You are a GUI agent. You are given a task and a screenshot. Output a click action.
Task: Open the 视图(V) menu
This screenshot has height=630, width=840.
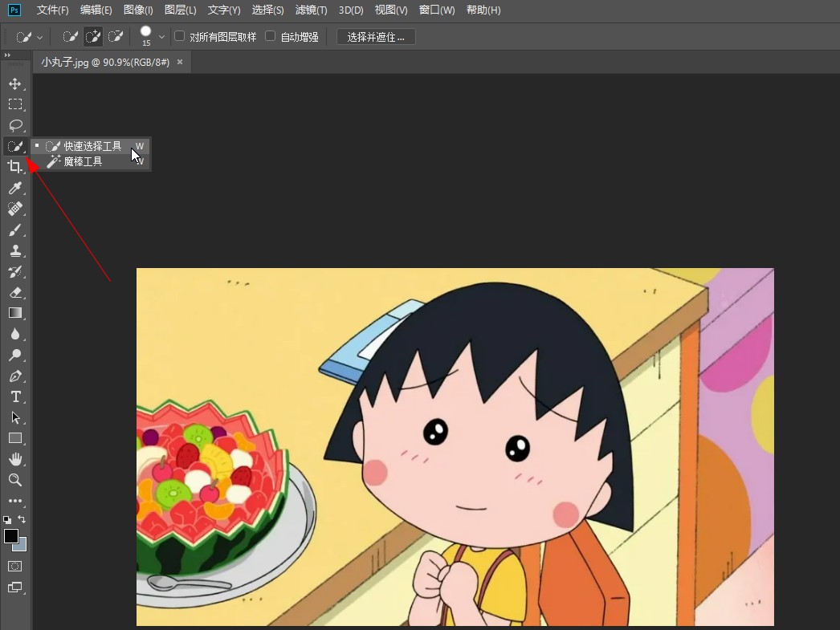[x=391, y=10]
